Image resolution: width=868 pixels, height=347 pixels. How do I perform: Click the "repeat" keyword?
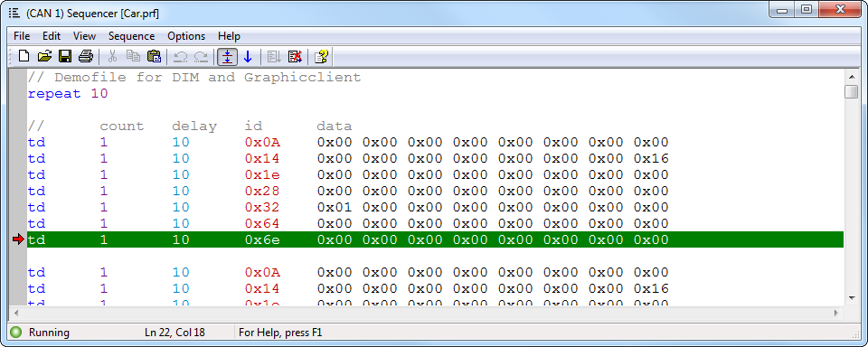tap(54, 94)
